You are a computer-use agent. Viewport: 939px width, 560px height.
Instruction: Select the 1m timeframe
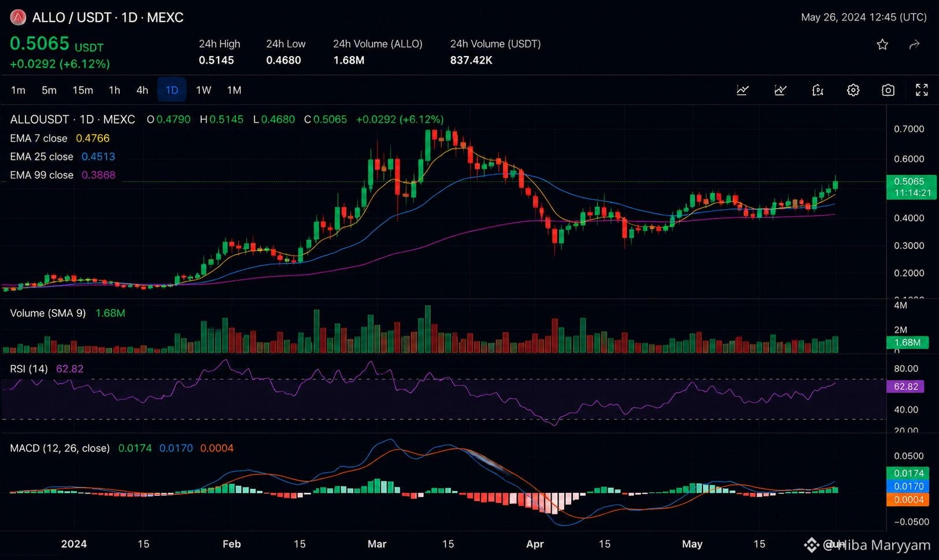point(18,90)
